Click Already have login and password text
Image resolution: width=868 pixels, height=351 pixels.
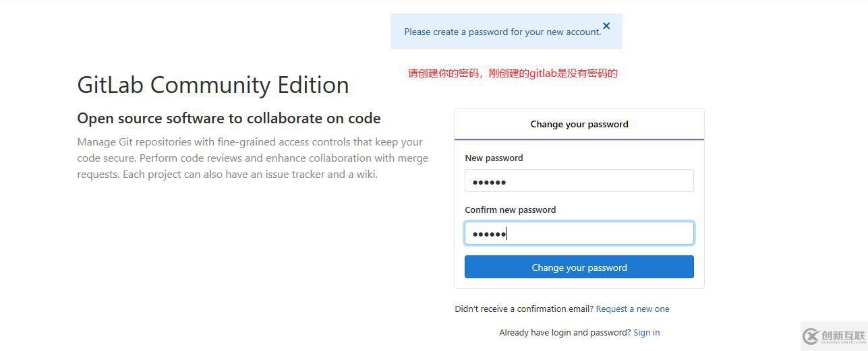click(565, 332)
